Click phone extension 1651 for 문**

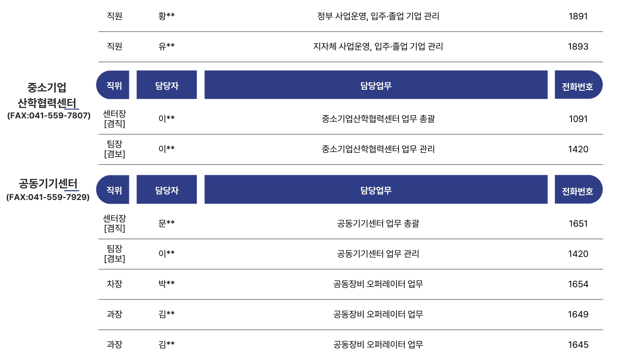(578, 223)
